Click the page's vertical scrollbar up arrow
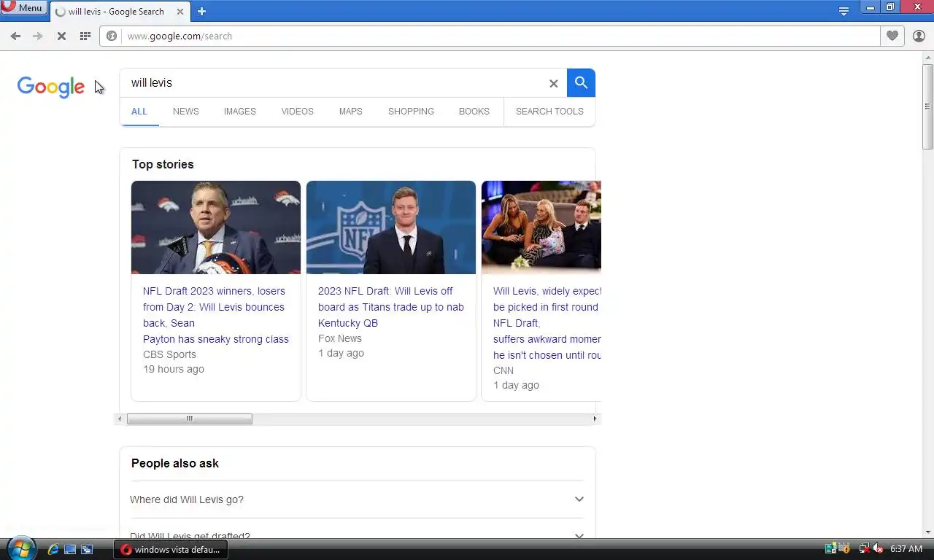Screen dimensions: 934x560 coord(928,58)
